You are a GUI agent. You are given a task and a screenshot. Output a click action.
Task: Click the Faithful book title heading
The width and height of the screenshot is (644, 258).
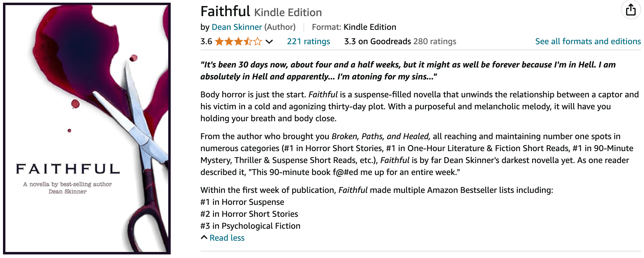point(225,12)
